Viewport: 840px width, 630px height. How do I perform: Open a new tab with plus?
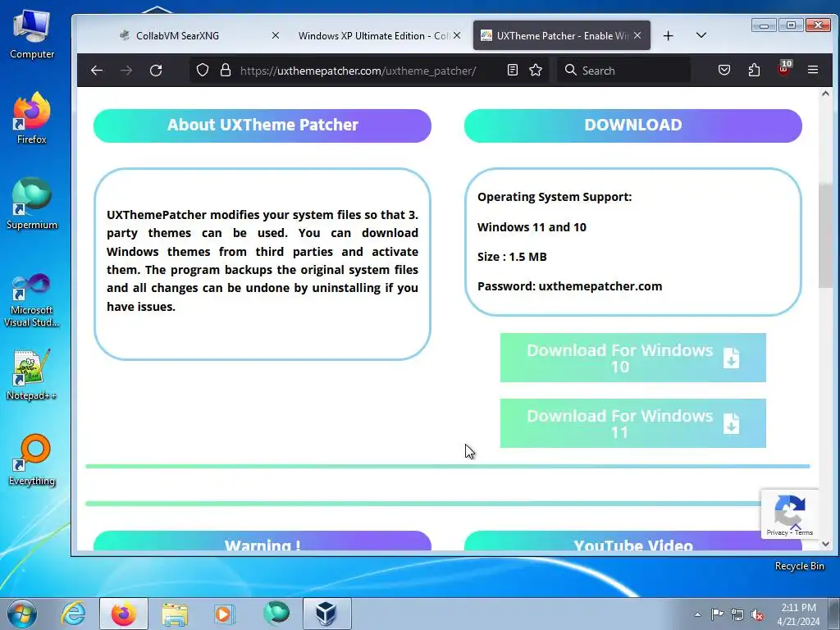point(668,36)
